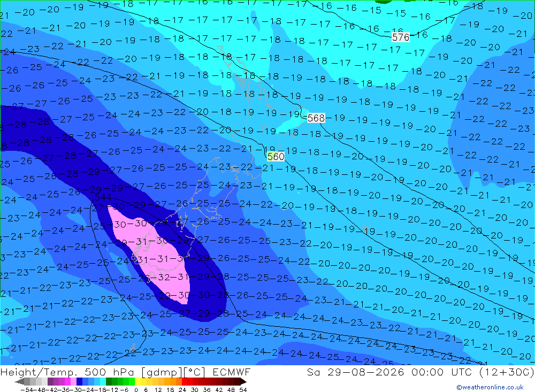
Task: Choose the light pink swatch near -30
Action: click(73, 382)
